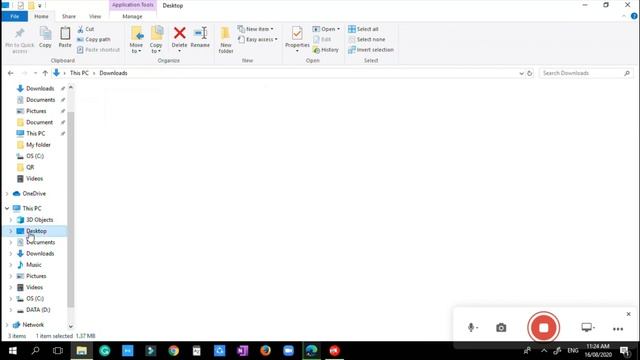Switch to the Home ribbon tab
This screenshot has width=640, height=360.
[x=41, y=16]
